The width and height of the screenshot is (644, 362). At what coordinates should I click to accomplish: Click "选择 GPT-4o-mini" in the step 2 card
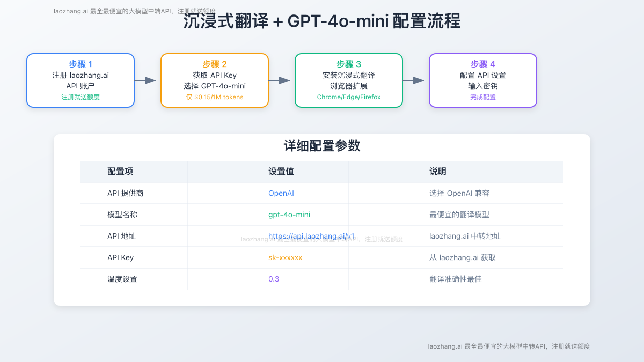point(215,86)
